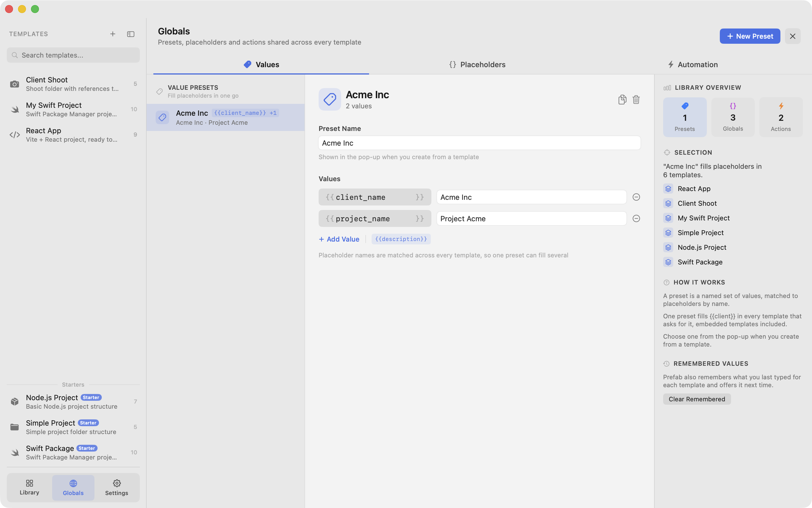Open the Presets overview card
The width and height of the screenshot is (812, 508).
[685, 117]
